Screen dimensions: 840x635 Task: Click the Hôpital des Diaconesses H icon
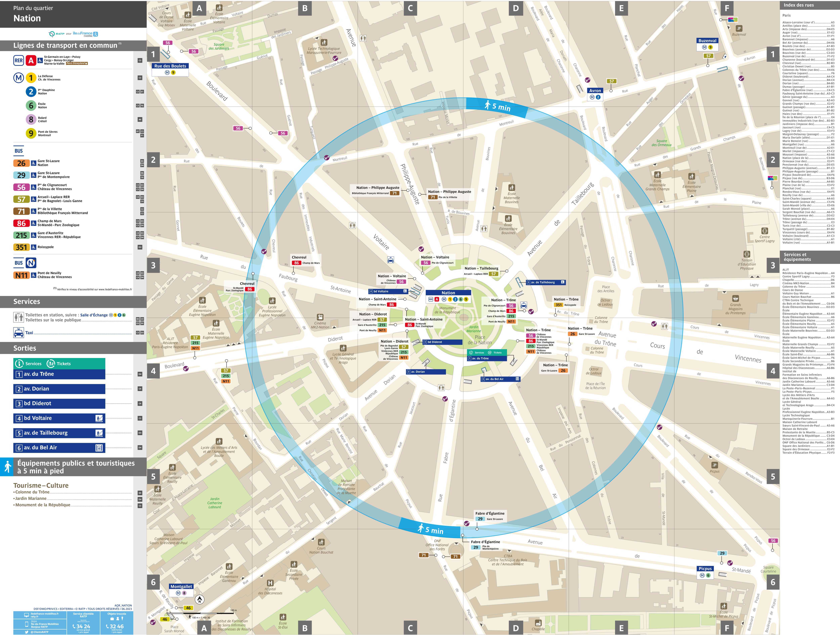click(270, 583)
